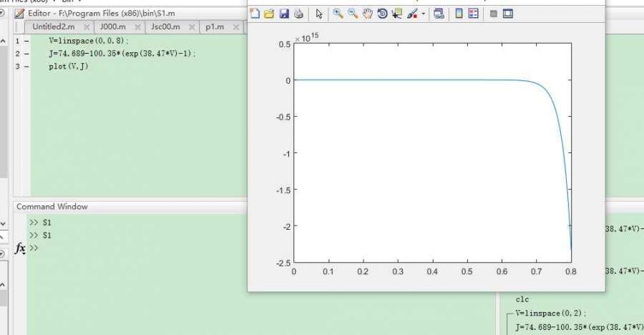Click the Insert Colorbar icon
The height and width of the screenshot is (335, 644).
click(459, 14)
